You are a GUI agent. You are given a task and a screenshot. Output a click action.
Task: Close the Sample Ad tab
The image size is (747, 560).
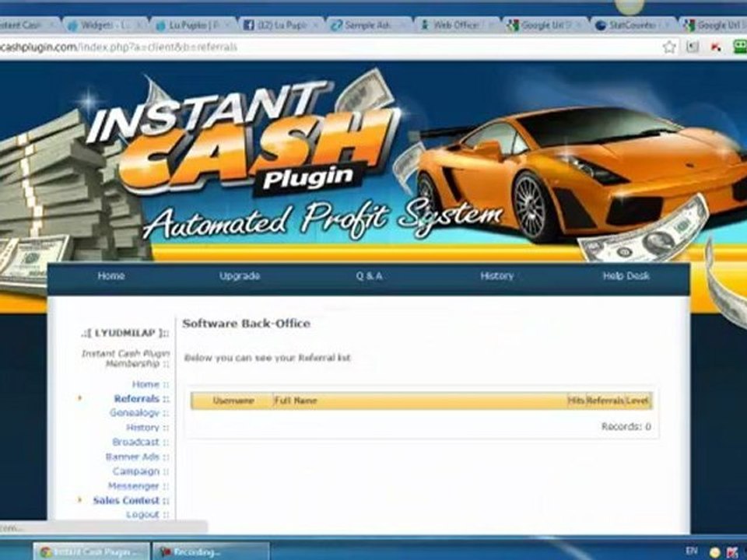tap(403, 25)
